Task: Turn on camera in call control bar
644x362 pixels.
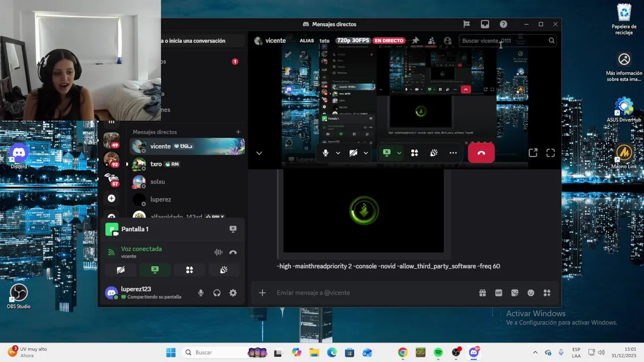Action: pyautogui.click(x=353, y=153)
